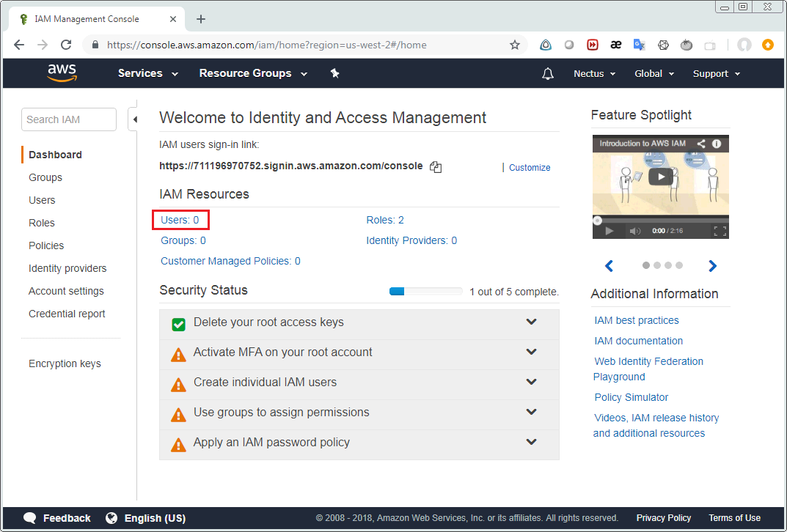Play the Introduction to AWS IAM video
The width and height of the screenshot is (787, 532).
coord(661,177)
